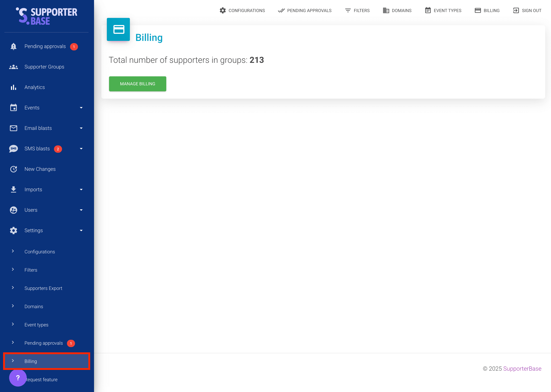Image resolution: width=551 pixels, height=392 pixels.
Task: Select Supporters Export in the sidebar
Action: click(44, 288)
